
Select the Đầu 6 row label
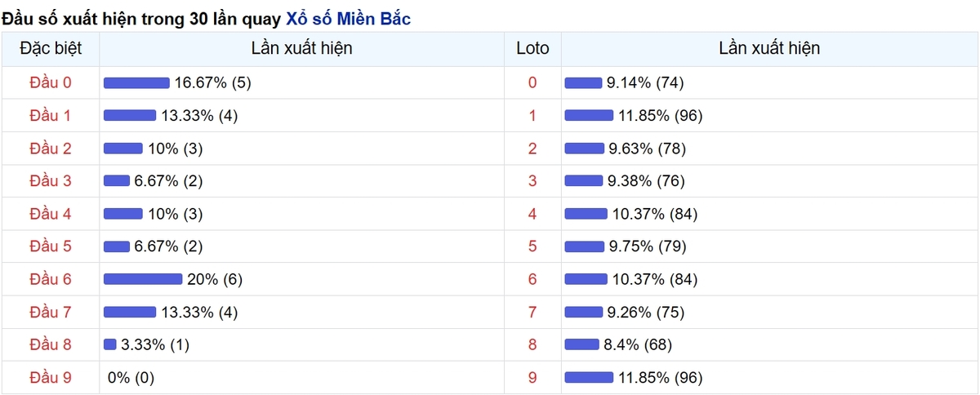coord(51,279)
